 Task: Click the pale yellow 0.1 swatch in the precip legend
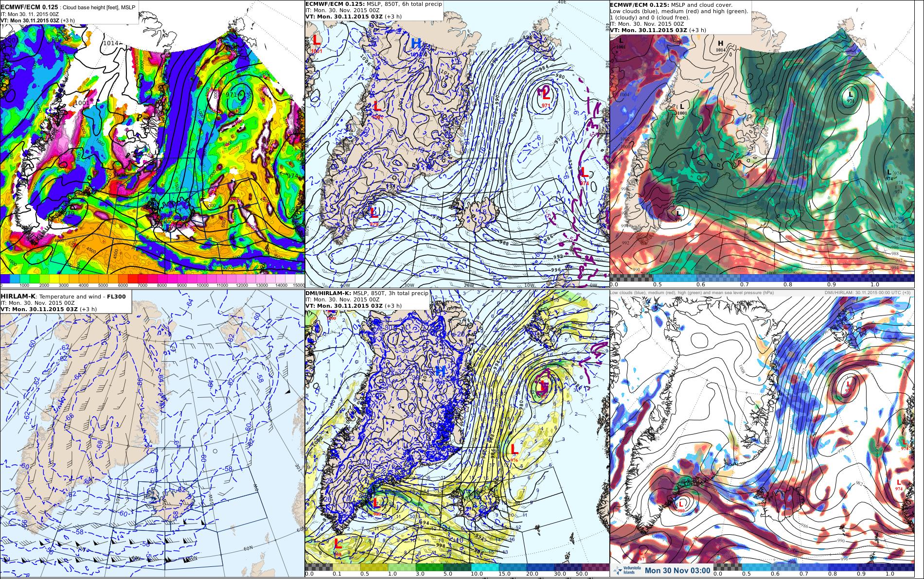346,567
